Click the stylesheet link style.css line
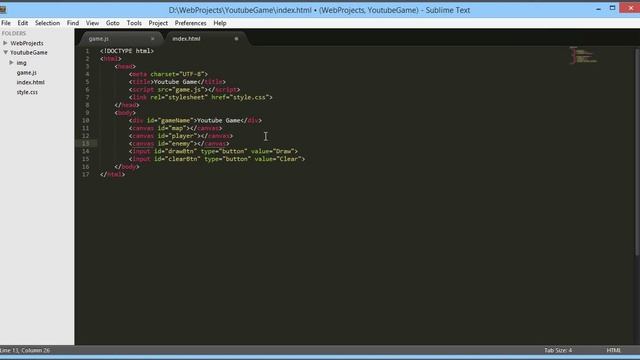Viewport: 640px width, 360px height. tap(201, 98)
